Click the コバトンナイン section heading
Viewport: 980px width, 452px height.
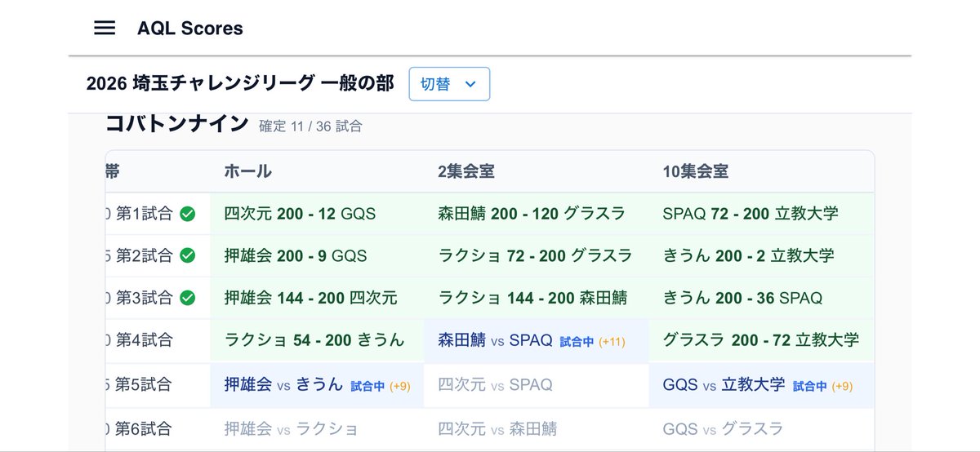(177, 123)
